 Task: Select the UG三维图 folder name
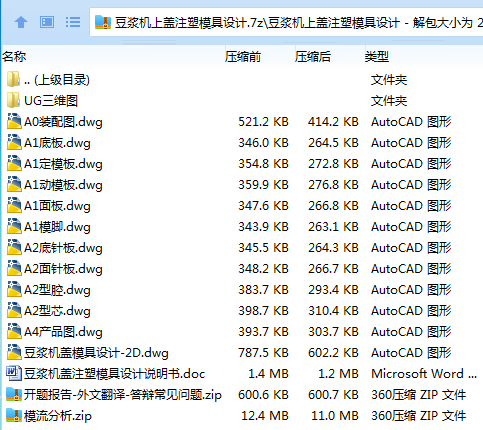(x=51, y=101)
